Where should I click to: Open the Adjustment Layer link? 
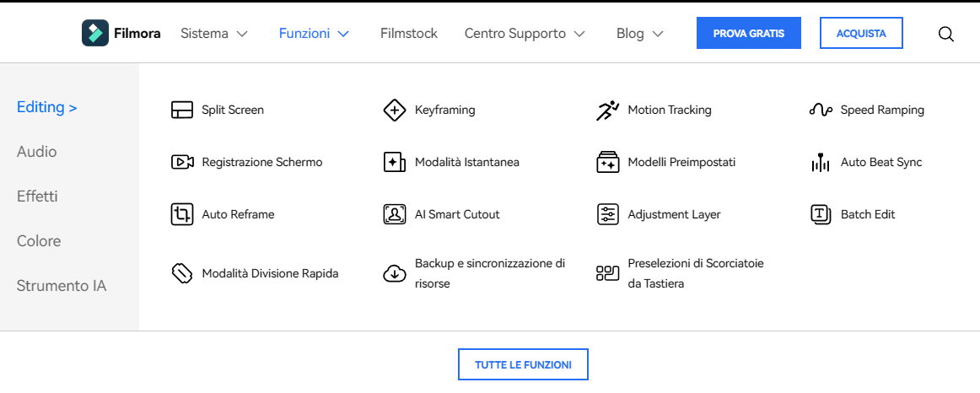(x=674, y=214)
